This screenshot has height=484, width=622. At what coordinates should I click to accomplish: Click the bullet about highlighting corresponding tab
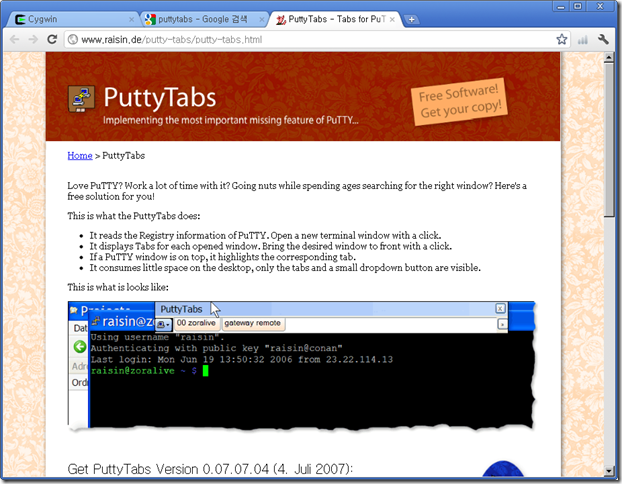(222, 257)
